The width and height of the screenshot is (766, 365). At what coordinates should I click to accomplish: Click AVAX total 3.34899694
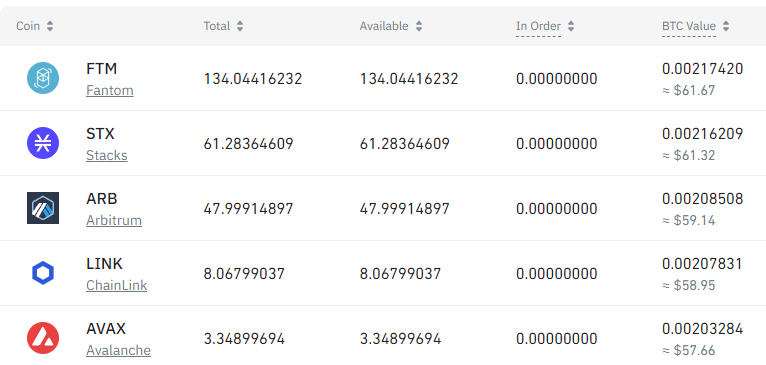point(244,339)
